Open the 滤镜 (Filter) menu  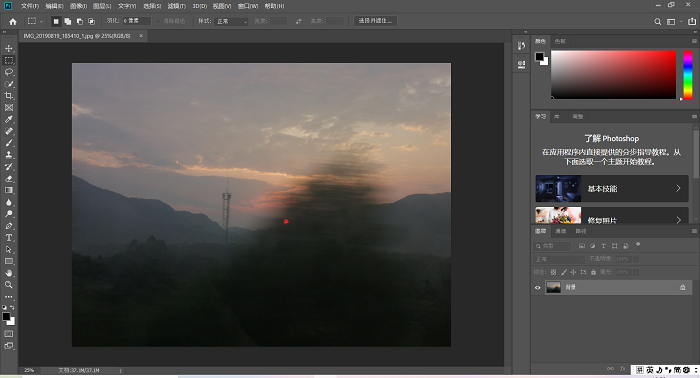176,6
